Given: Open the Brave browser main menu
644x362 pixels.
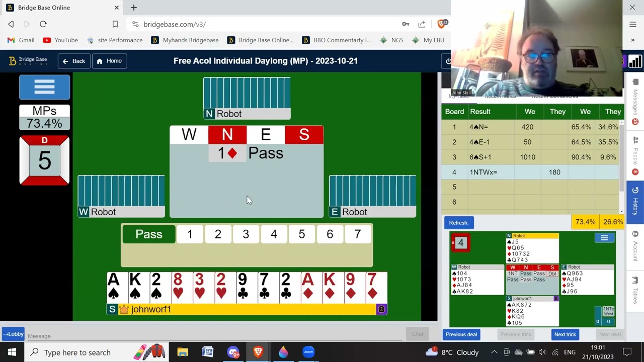Looking at the screenshot, I should (x=633, y=24).
